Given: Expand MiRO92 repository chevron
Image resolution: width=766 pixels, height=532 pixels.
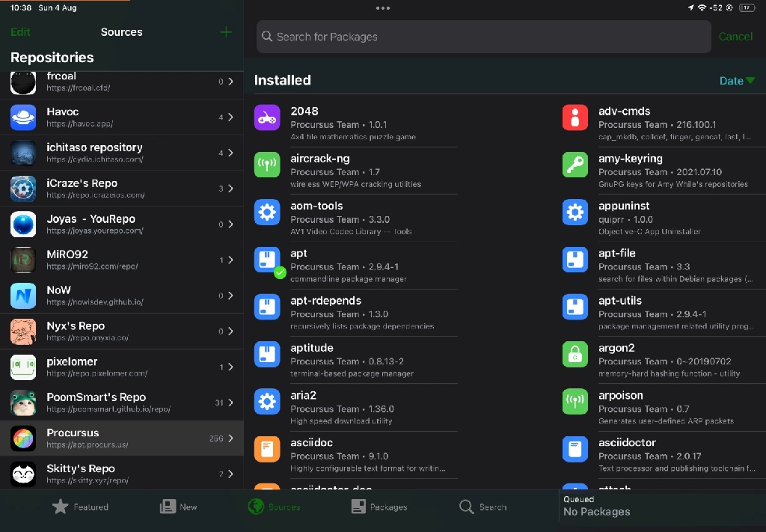Looking at the screenshot, I should coord(230,260).
